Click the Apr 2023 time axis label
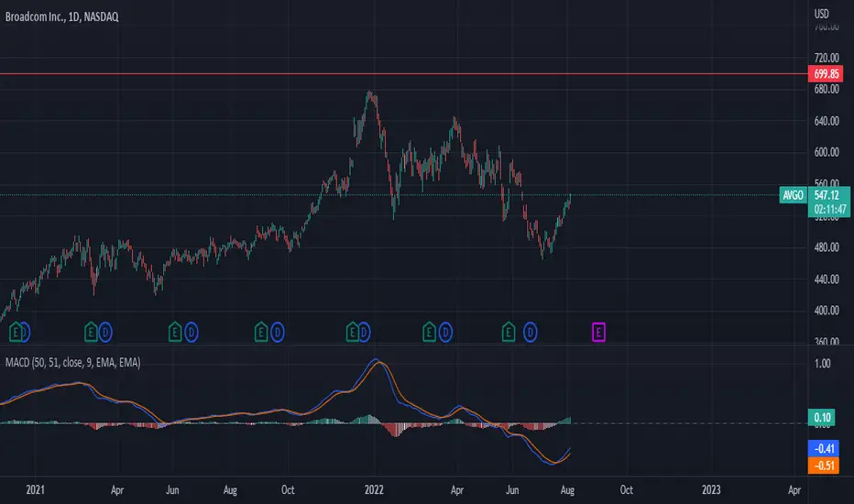Screen dimensions: 854x504 pyautogui.click(x=794, y=490)
